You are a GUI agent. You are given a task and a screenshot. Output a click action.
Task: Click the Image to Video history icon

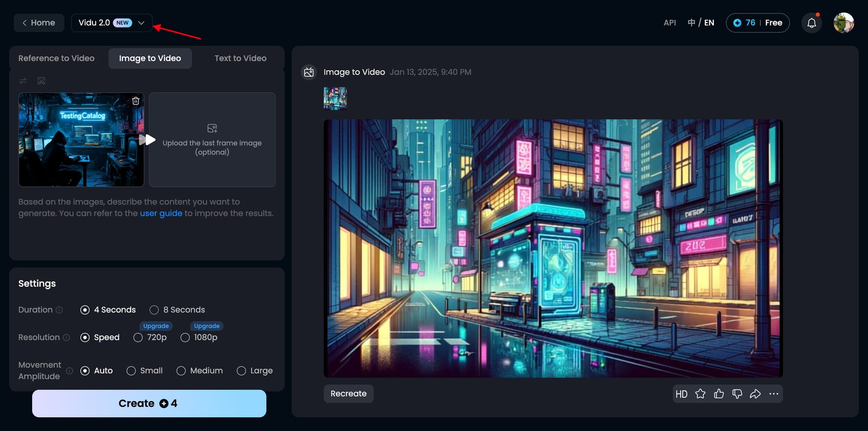[309, 72]
